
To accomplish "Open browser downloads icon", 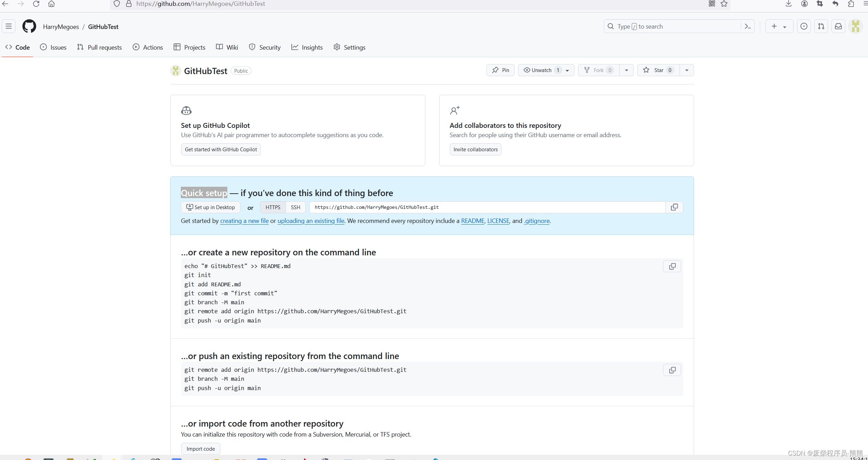I will [x=788, y=4].
